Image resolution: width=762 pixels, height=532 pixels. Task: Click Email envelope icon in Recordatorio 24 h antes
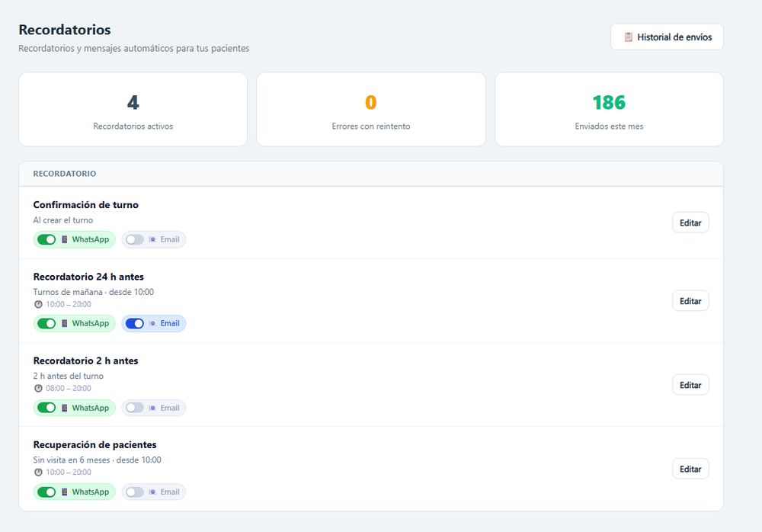pyautogui.click(x=152, y=323)
